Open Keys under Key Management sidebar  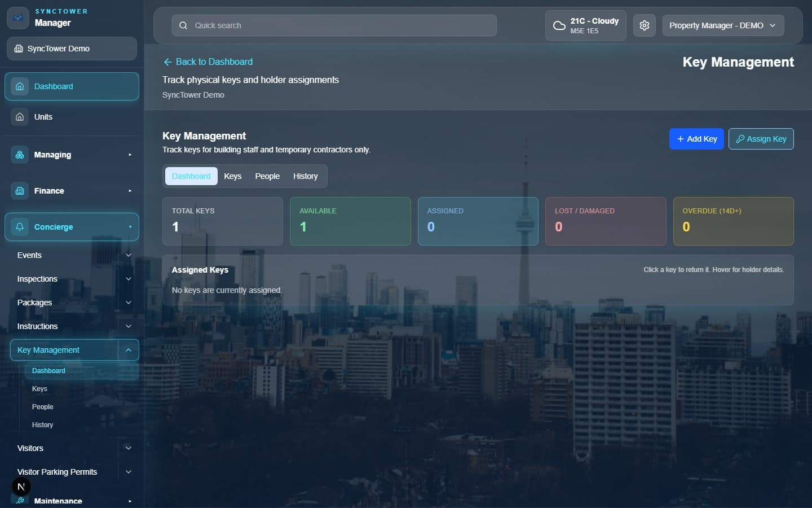coord(39,389)
